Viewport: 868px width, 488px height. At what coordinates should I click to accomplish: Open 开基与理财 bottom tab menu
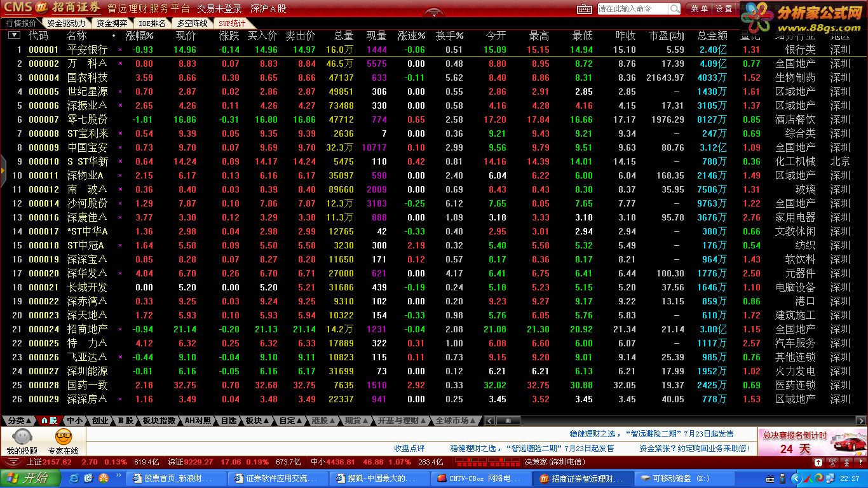click(402, 421)
